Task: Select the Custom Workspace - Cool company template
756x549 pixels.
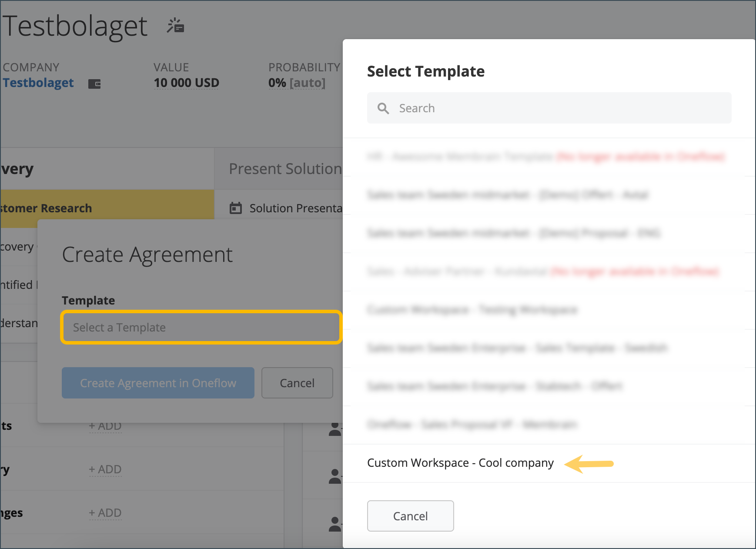Action: click(460, 463)
